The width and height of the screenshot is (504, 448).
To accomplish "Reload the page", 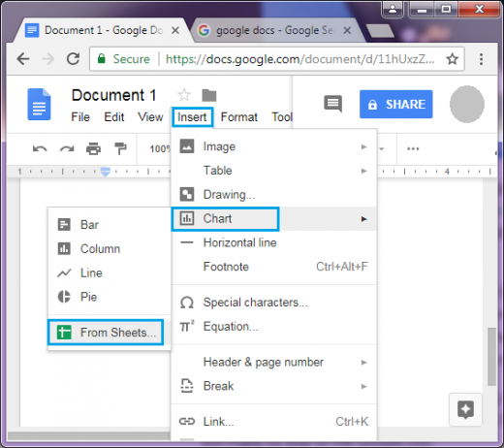I will pyautogui.click(x=73, y=59).
